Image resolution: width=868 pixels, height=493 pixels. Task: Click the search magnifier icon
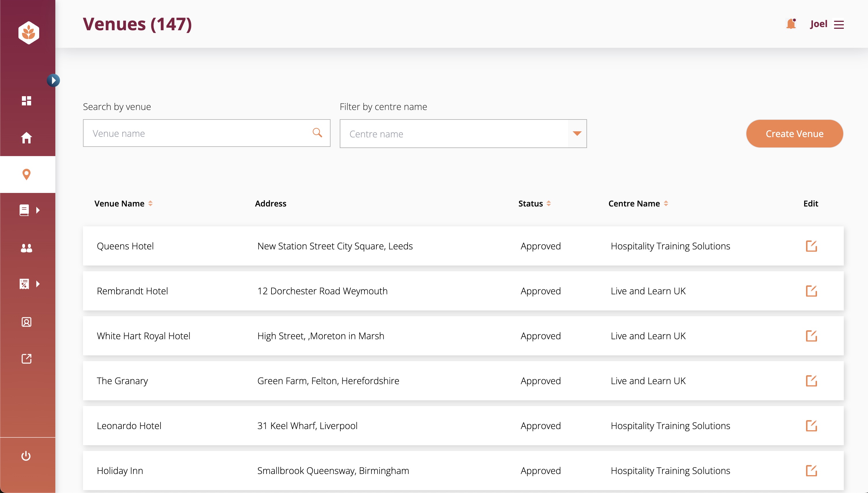[x=317, y=132]
